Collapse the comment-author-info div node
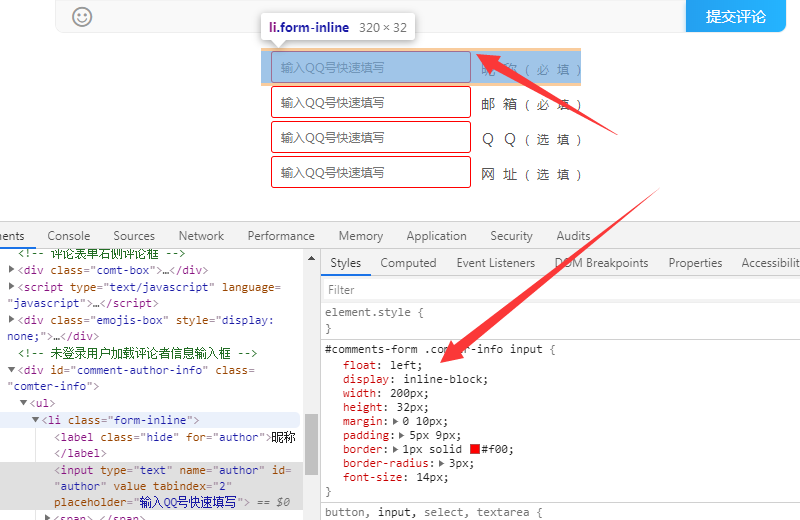Screen dimensions: 800x520 tap(11, 369)
